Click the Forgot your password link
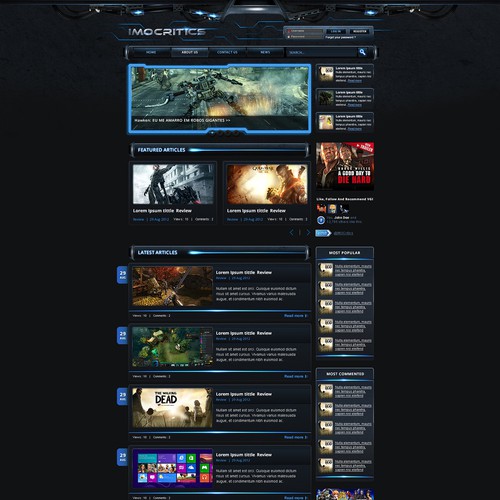Image resolution: width=500 pixels, height=500 pixels. pos(341,37)
